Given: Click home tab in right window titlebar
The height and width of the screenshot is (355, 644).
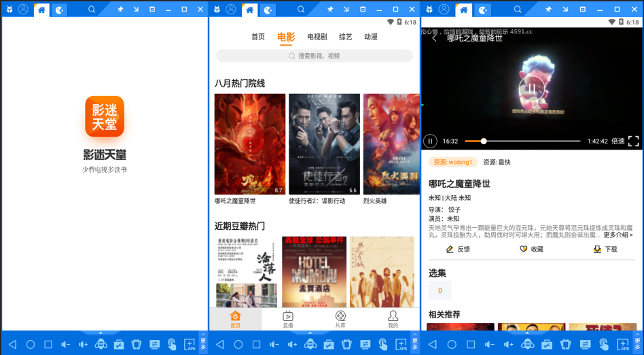Looking at the screenshot, I should click(x=464, y=10).
